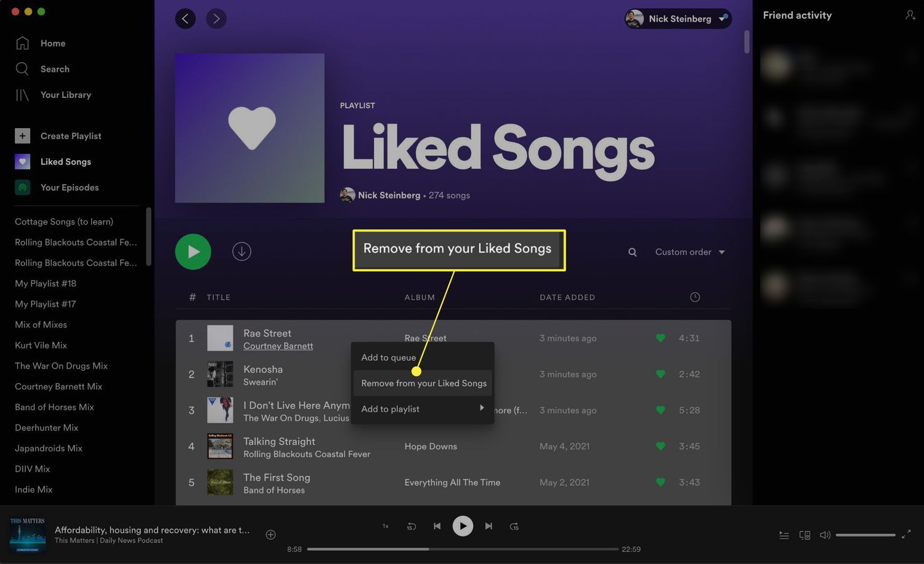Open the Custom order sort dropdown
This screenshot has width=924, height=564.
(x=689, y=252)
